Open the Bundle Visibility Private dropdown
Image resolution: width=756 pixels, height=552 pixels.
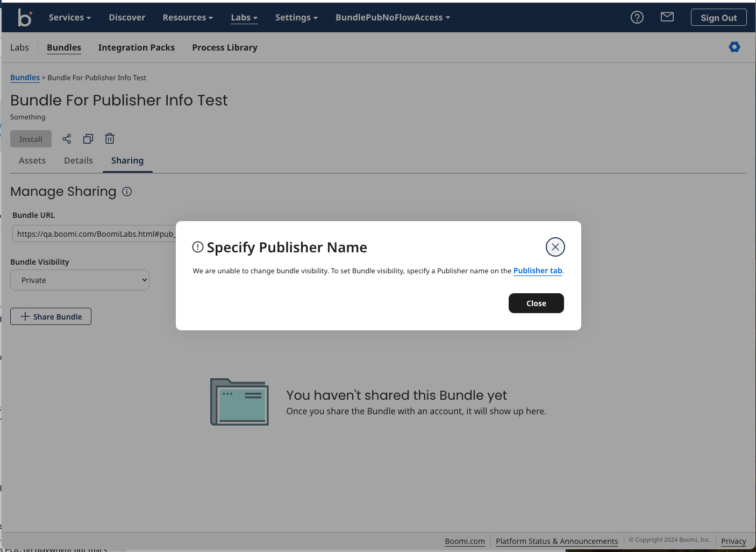[80, 280]
